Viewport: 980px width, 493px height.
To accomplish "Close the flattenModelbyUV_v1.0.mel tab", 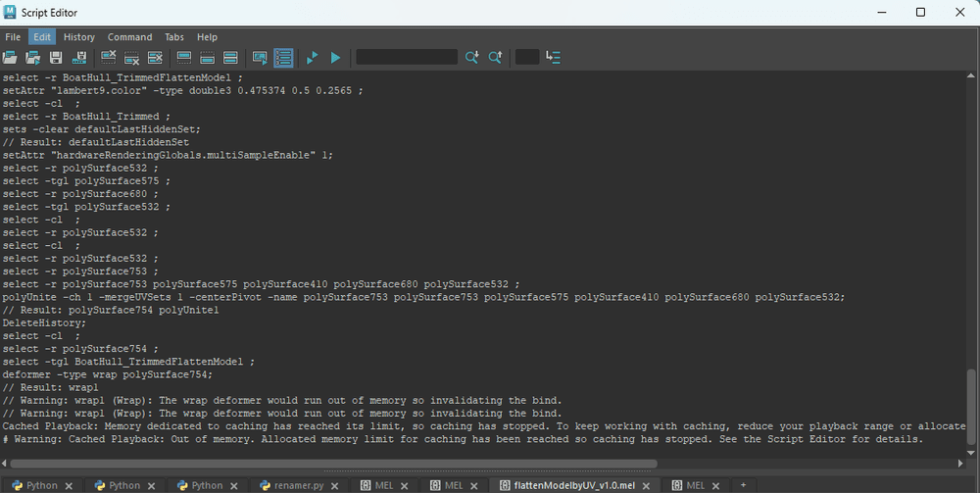I will pos(646,486).
